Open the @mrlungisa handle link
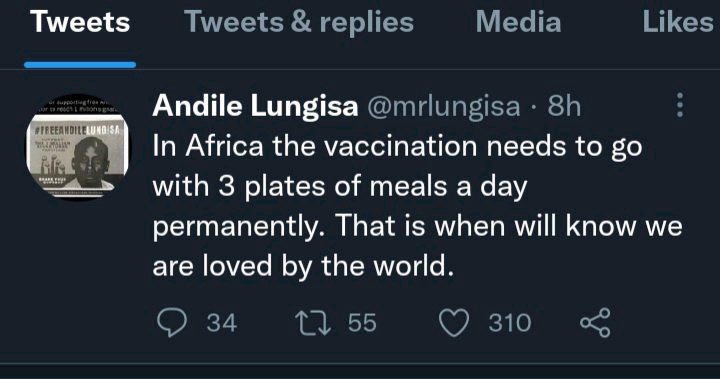The height and width of the screenshot is (379, 720). [x=444, y=106]
